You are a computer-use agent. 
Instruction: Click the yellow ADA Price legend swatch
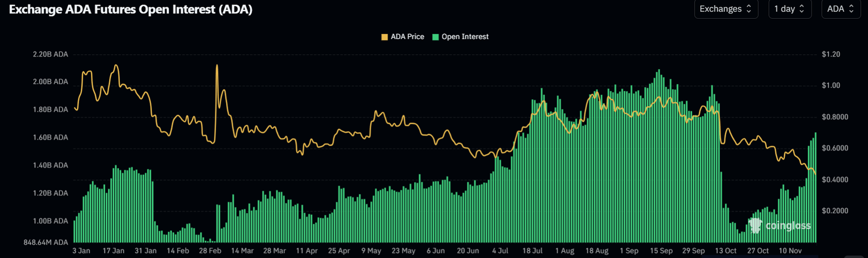pos(385,37)
